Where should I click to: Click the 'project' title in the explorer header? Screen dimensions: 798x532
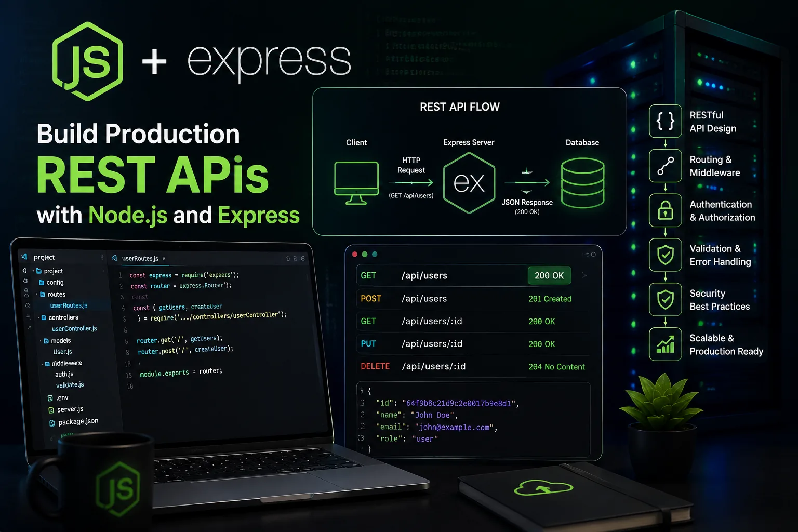[44, 257]
